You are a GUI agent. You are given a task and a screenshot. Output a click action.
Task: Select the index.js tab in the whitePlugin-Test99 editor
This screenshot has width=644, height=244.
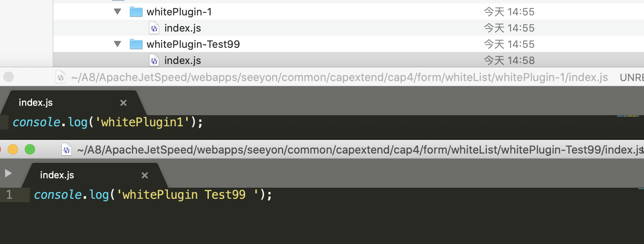pos(57,175)
